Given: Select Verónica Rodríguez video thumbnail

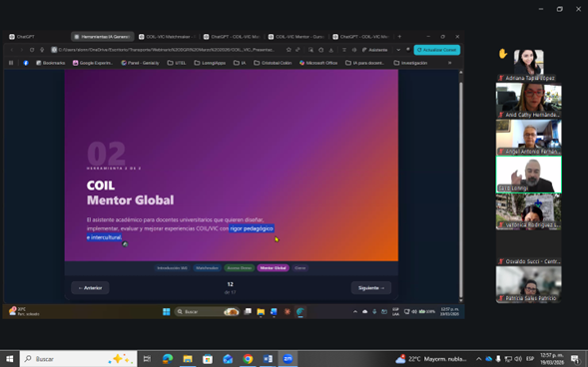Looking at the screenshot, I should tap(528, 211).
